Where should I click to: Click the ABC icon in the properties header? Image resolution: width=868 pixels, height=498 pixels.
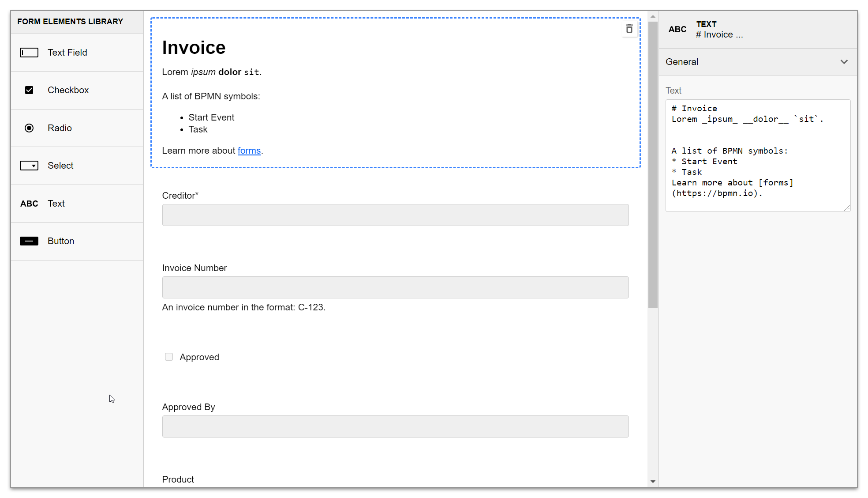677,29
